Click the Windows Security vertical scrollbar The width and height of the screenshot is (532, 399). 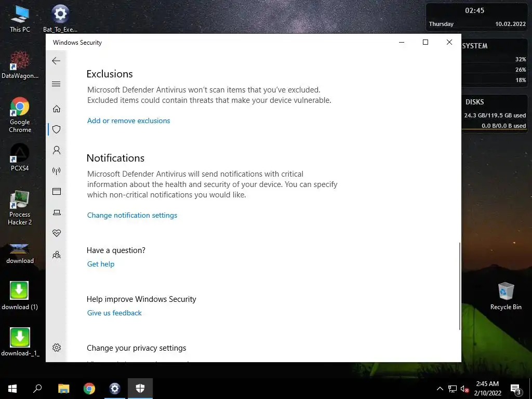click(460, 286)
